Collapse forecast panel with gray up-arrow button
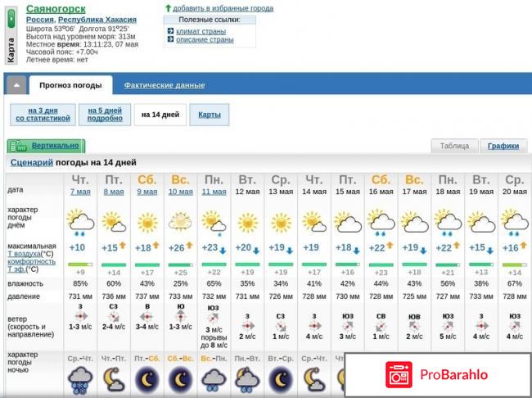Image resolution: width=532 pixels, height=398 pixels. click(16, 85)
